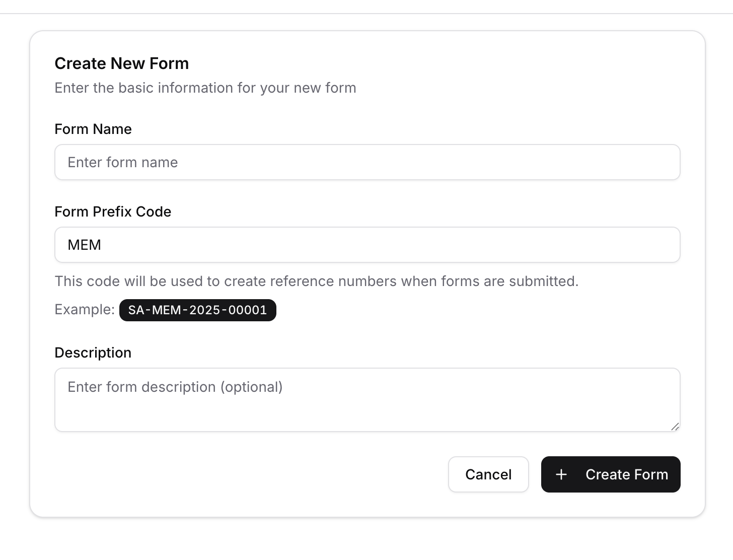Click inside the MEM prefix code field
This screenshot has height=560, width=733.
point(367,245)
